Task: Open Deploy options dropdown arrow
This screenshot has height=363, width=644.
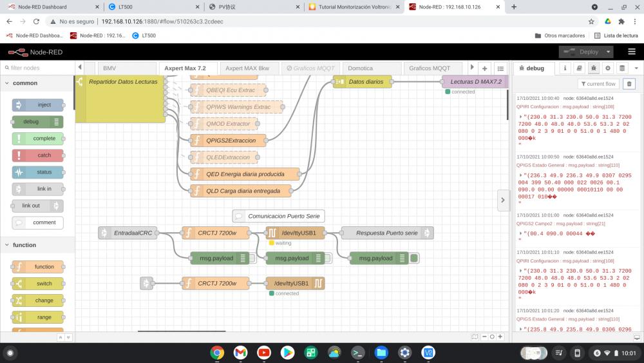Action: (x=609, y=52)
